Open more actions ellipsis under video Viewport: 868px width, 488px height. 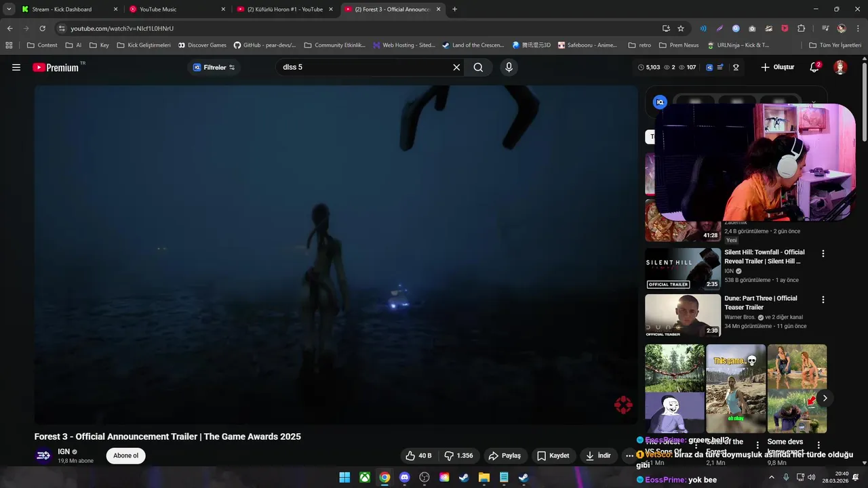629,455
